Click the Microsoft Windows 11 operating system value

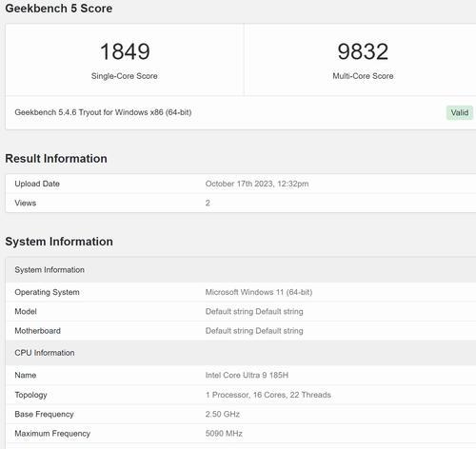tap(259, 292)
